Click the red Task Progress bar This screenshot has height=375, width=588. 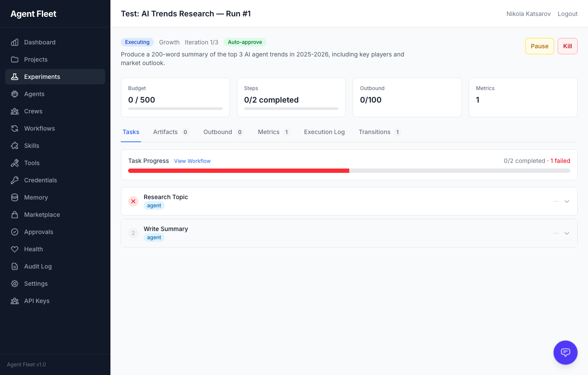pos(239,171)
